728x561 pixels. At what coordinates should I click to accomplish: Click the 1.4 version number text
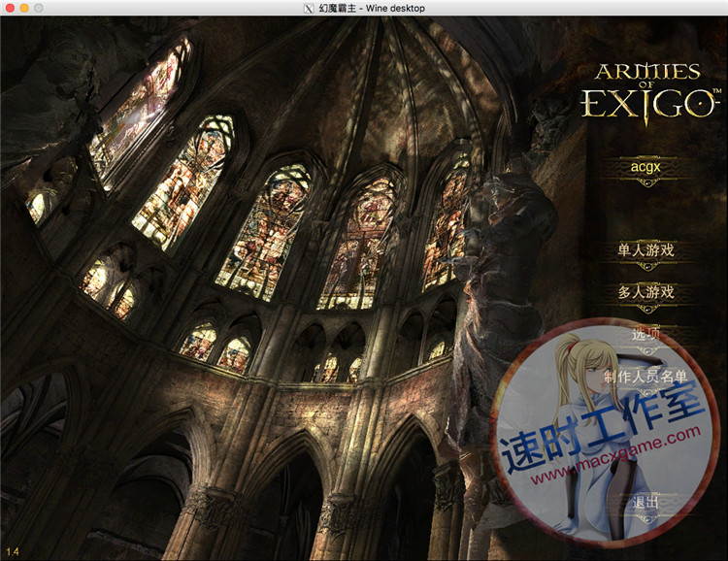click(12, 551)
